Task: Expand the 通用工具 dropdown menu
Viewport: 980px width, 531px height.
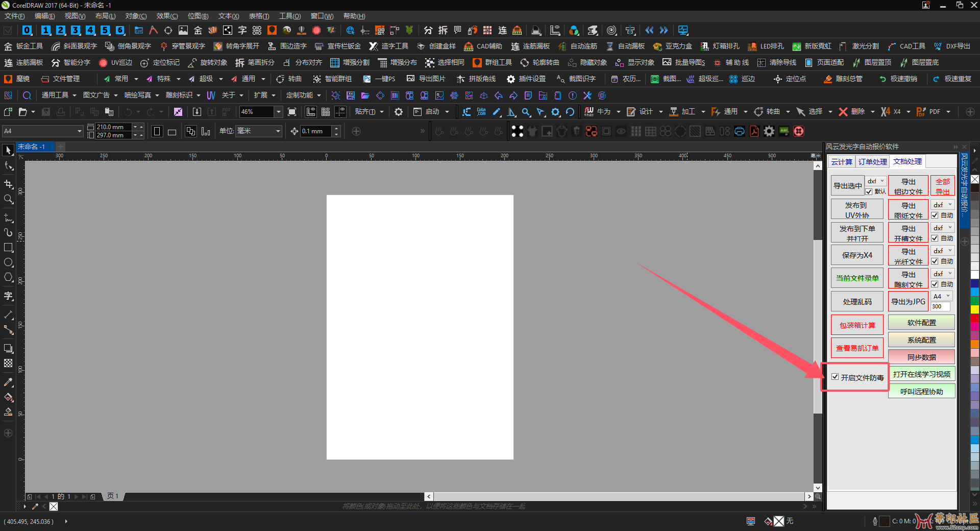Action: point(59,95)
